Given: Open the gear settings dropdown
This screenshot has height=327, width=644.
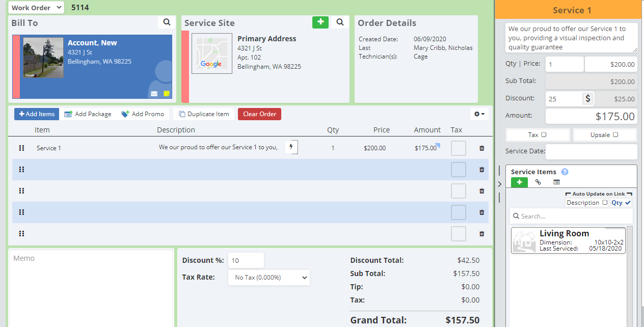Looking at the screenshot, I should (x=479, y=114).
